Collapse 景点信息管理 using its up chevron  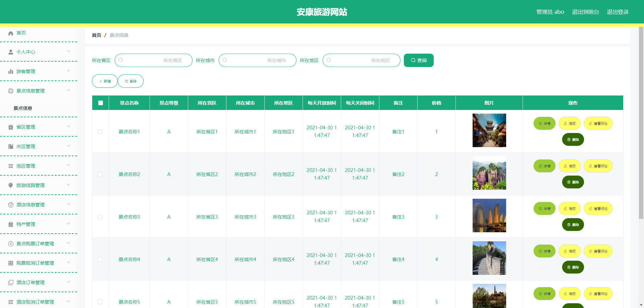[68, 90]
